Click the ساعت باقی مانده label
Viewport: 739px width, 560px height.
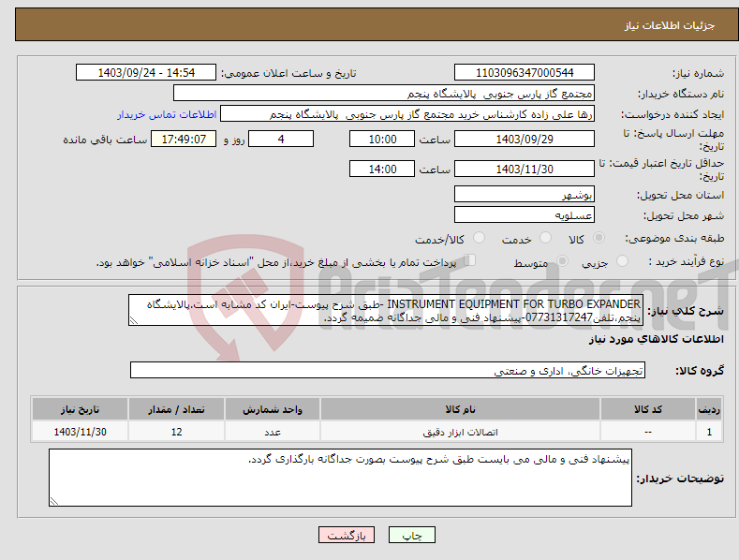tap(105, 140)
